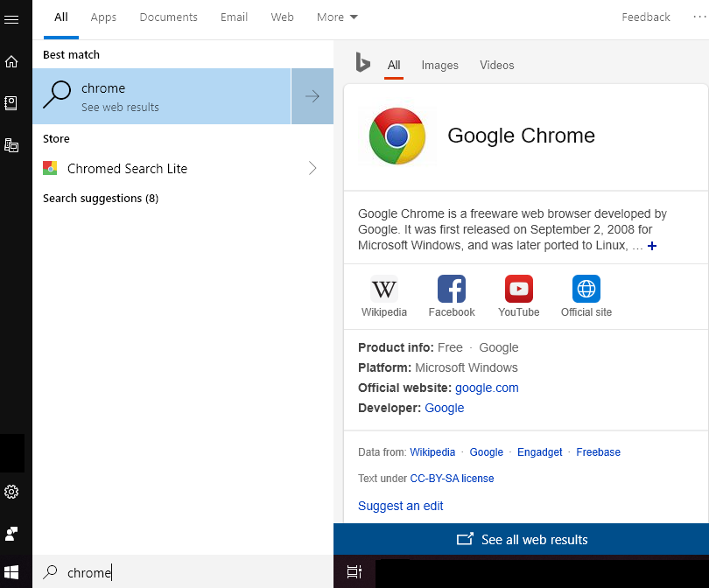The width and height of the screenshot is (709, 588).
Task: Open the google.com official website link
Action: [487, 388]
